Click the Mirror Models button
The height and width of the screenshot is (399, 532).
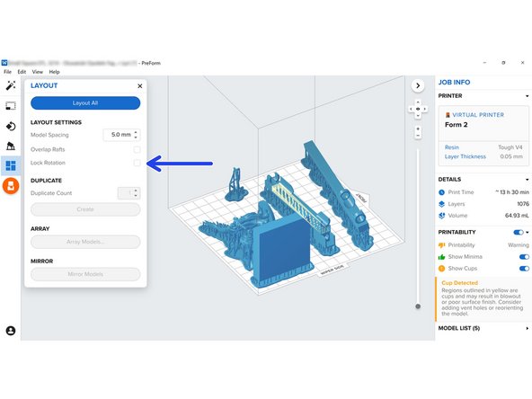(85, 274)
